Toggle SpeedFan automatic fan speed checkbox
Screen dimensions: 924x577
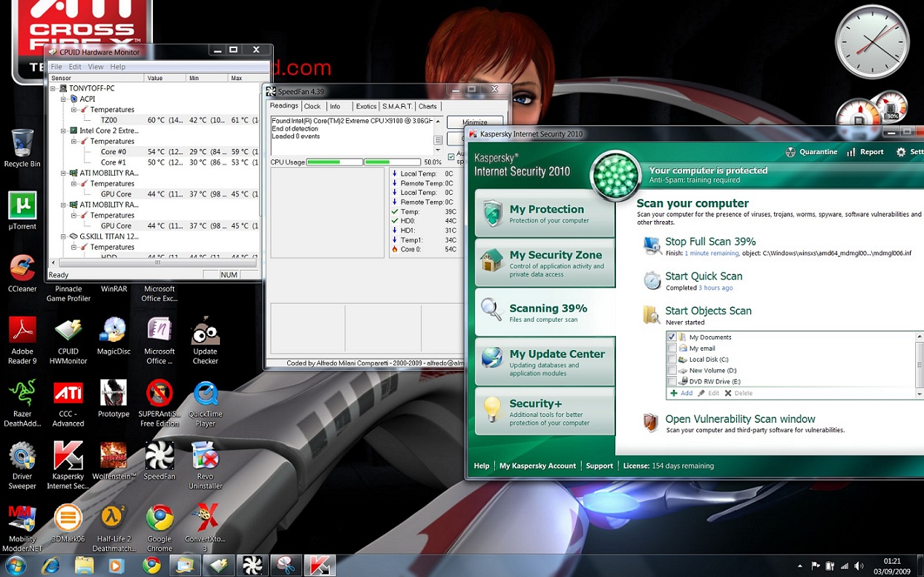pos(451,156)
